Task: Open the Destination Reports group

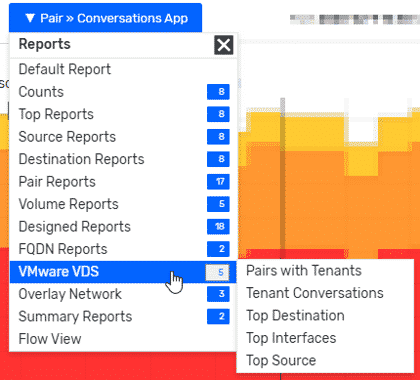Action: pyautogui.click(x=123, y=159)
